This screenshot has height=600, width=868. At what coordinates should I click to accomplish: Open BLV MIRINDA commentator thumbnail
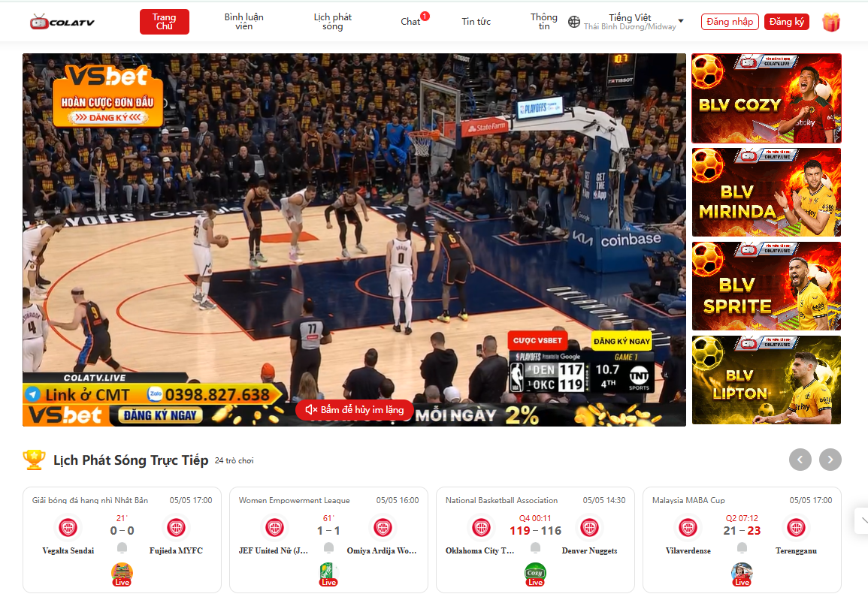[x=766, y=192]
